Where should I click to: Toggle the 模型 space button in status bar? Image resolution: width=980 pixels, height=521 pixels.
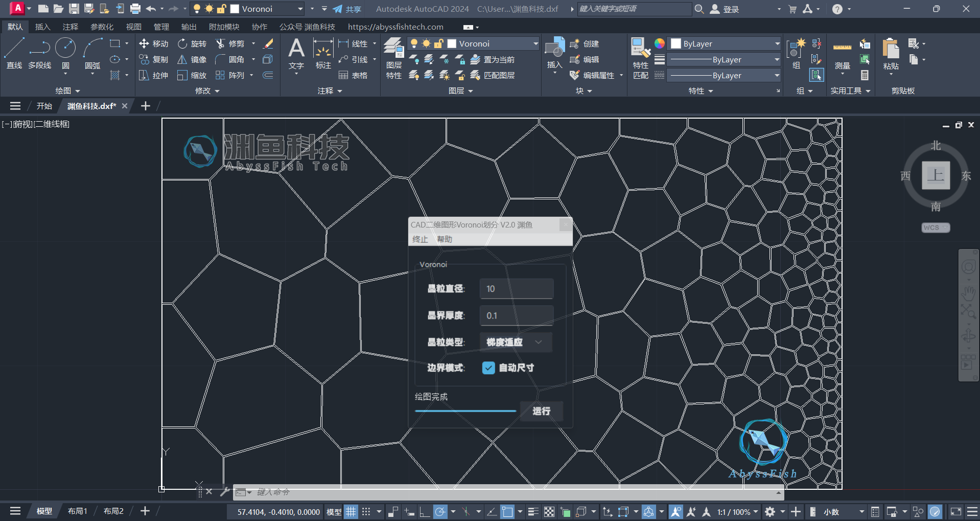(334, 512)
